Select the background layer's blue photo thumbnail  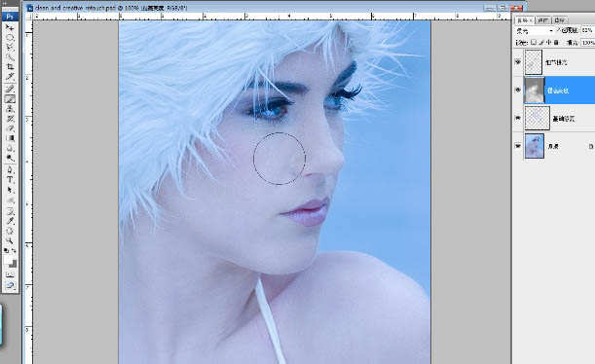535,146
